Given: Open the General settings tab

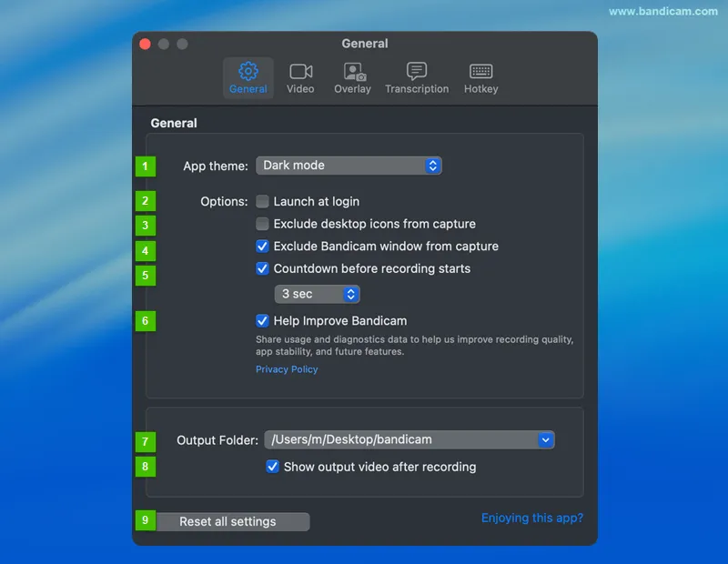Looking at the screenshot, I should point(248,78).
